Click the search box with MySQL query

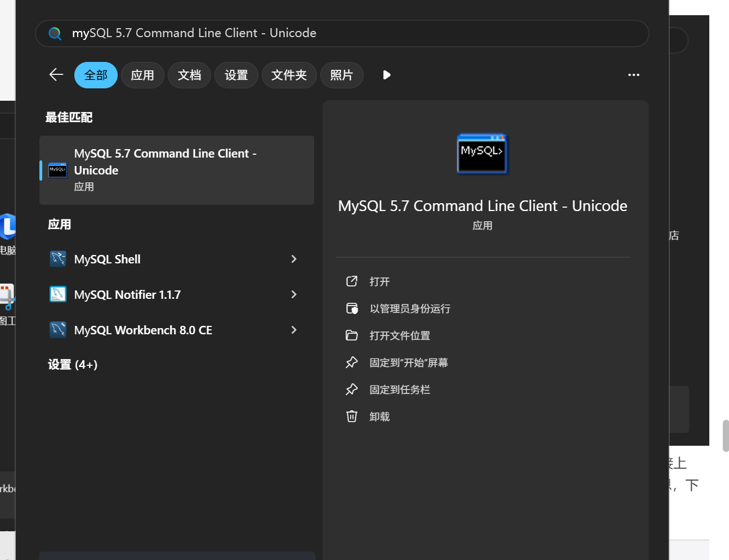tap(342, 33)
